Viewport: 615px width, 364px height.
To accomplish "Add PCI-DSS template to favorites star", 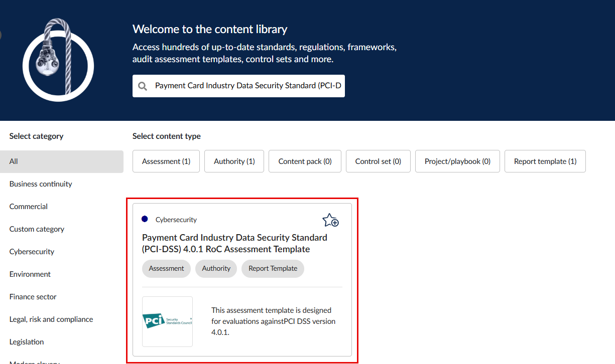I will 330,220.
